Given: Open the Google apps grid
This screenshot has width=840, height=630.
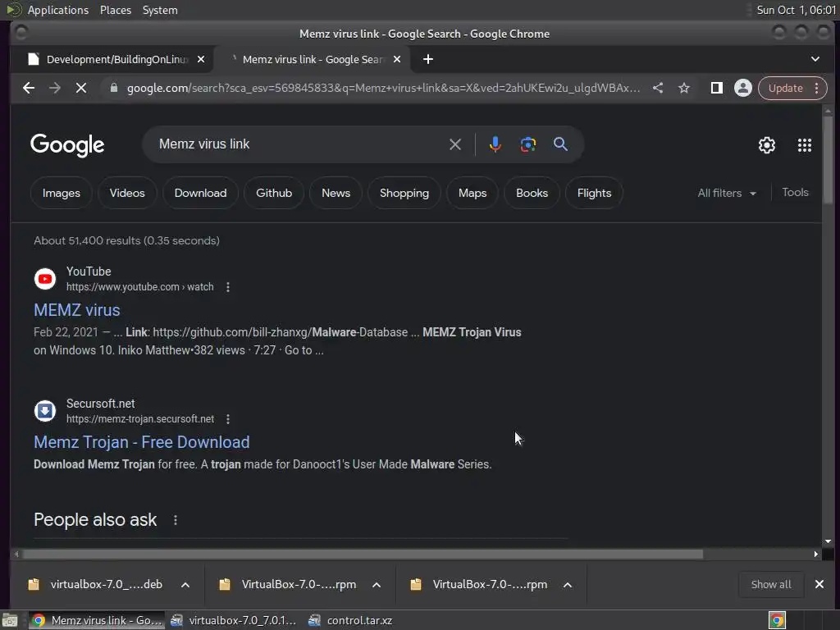Looking at the screenshot, I should 804,145.
